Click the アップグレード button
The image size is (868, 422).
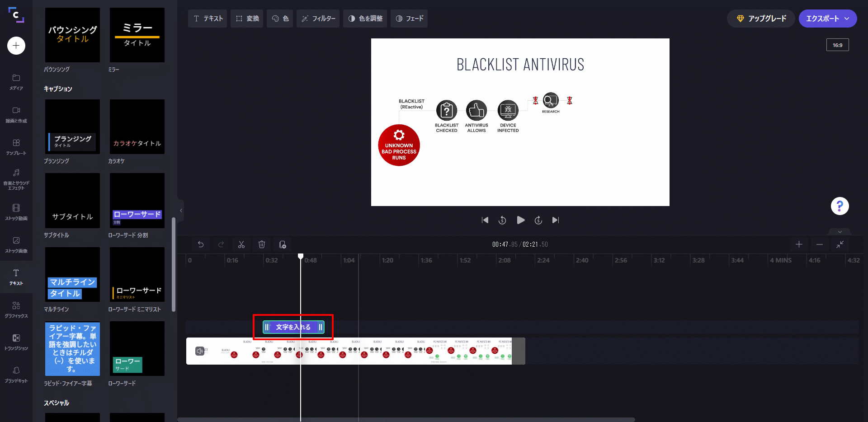point(761,19)
